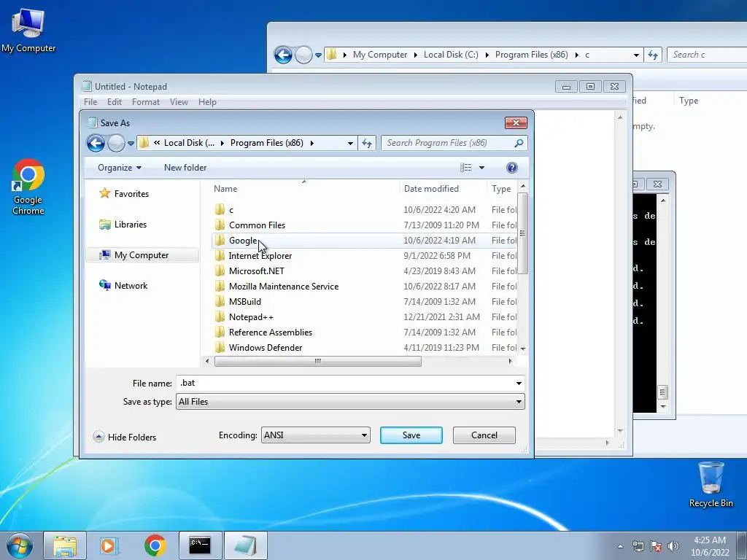
Task: Expand the File name dropdown
Action: tap(519, 384)
